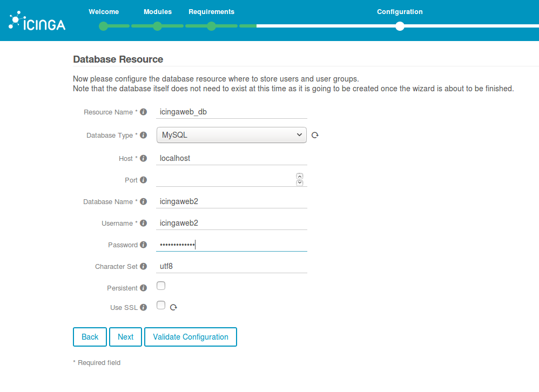The height and width of the screenshot is (392, 539).
Task: Go to the Welcome wizard step
Action: tap(104, 12)
